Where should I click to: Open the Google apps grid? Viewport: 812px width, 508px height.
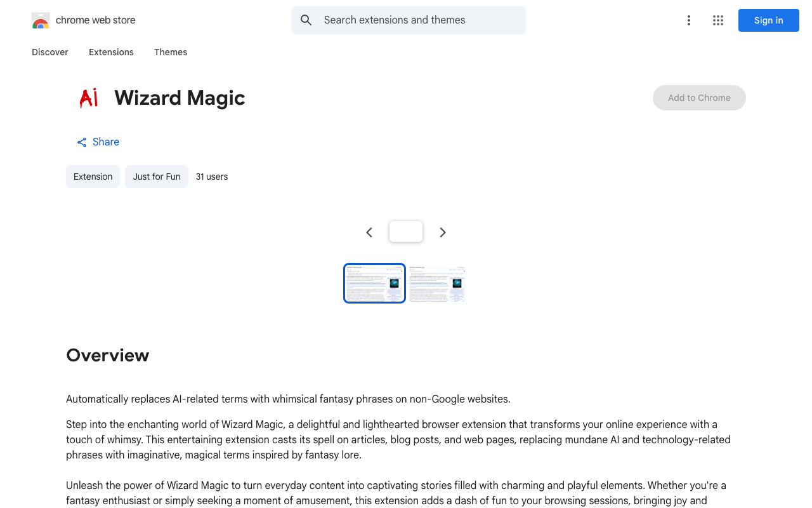pyautogui.click(x=718, y=20)
